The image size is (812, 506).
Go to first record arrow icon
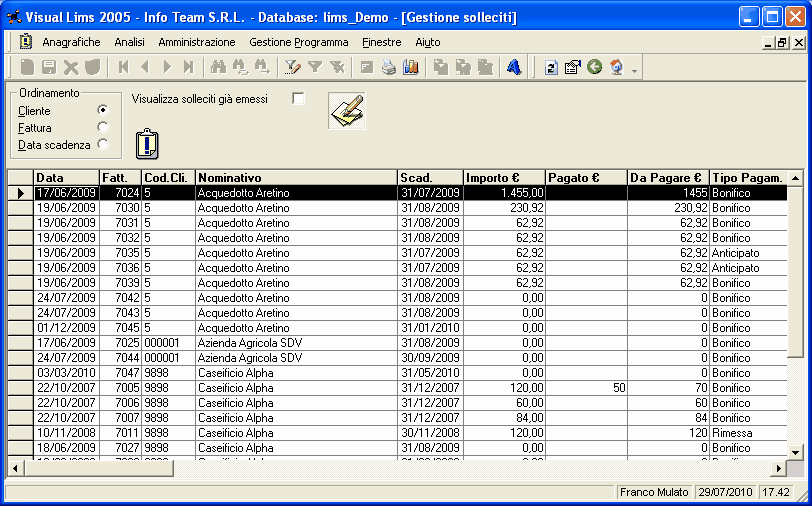[x=123, y=67]
